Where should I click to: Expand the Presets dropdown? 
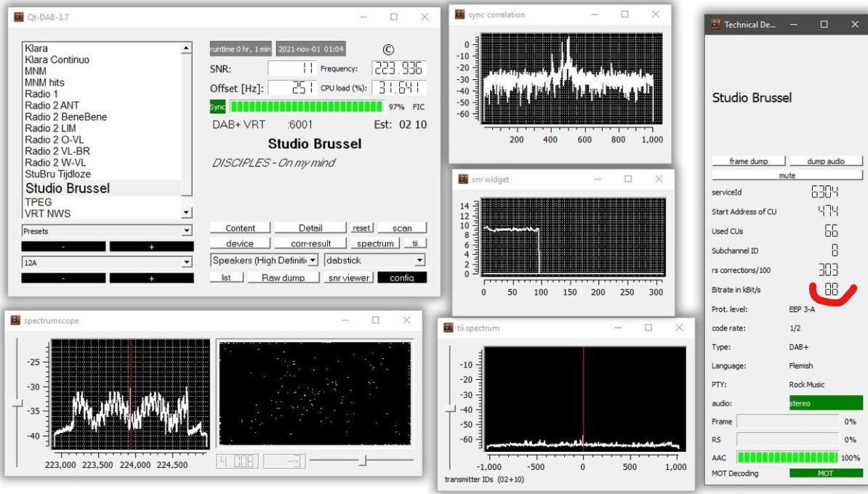pyautogui.click(x=107, y=231)
